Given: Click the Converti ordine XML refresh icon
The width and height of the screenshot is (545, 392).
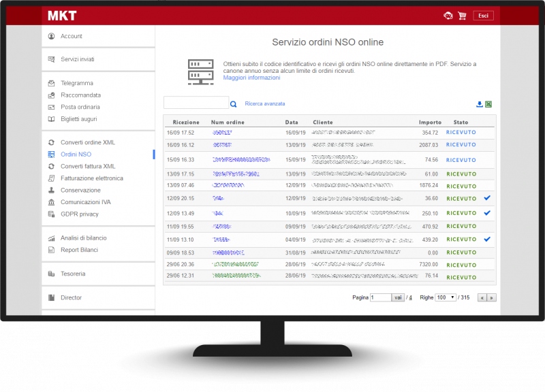Looking at the screenshot, I should coord(52,142).
